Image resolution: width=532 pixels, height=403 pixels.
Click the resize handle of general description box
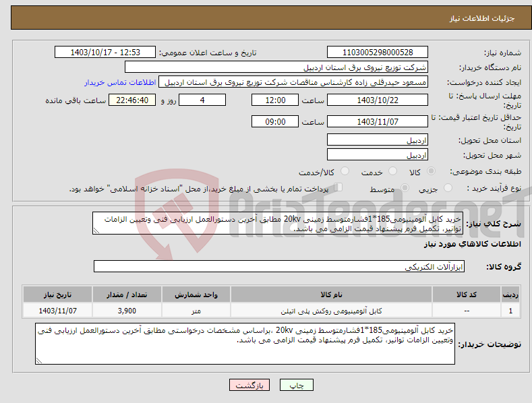point(96,230)
